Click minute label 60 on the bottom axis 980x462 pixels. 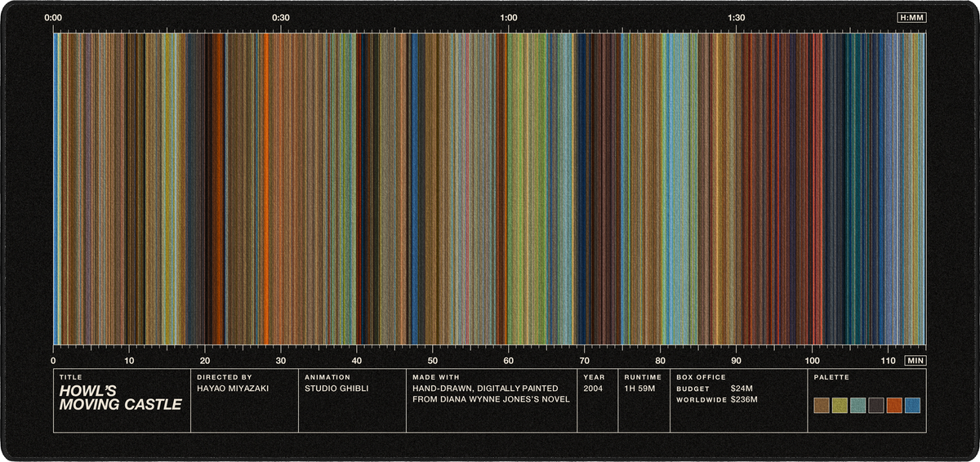pos(509,360)
